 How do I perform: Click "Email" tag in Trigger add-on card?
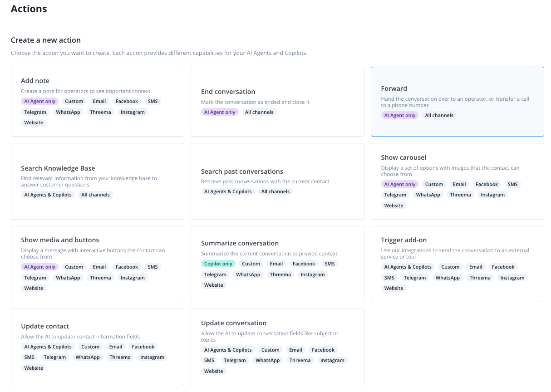click(x=476, y=267)
